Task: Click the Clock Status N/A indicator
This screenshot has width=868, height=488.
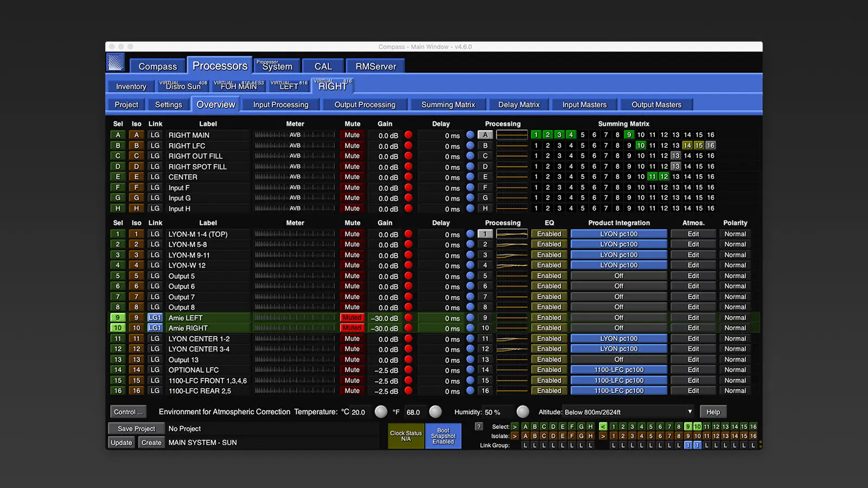Action: pyautogui.click(x=405, y=436)
